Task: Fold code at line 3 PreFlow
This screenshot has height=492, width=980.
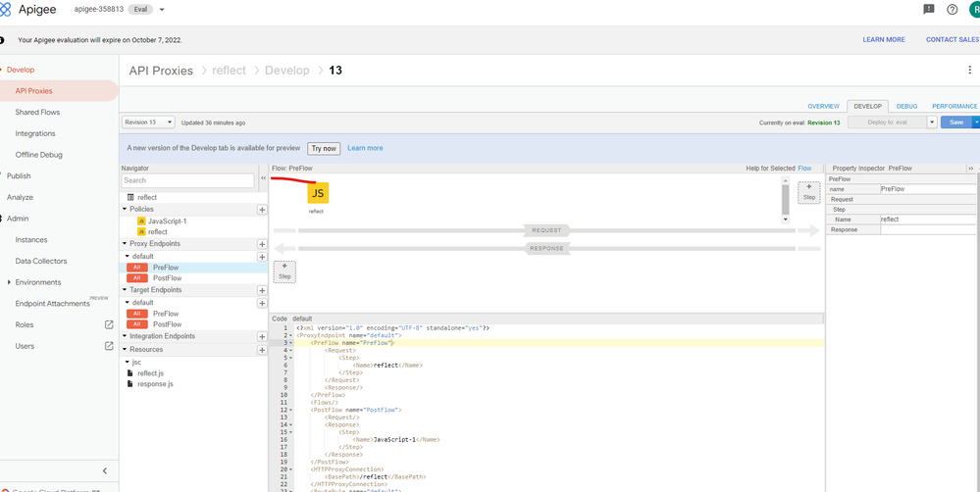Action: pyautogui.click(x=290, y=343)
